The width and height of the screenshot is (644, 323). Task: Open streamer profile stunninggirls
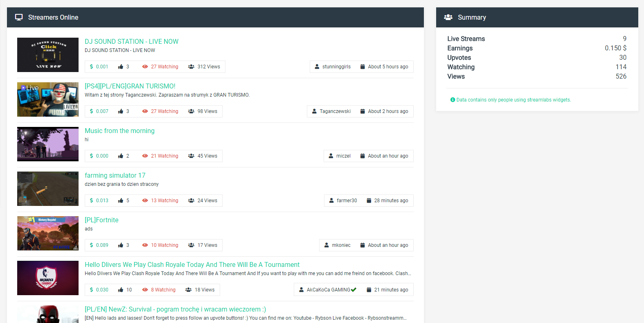tap(336, 67)
